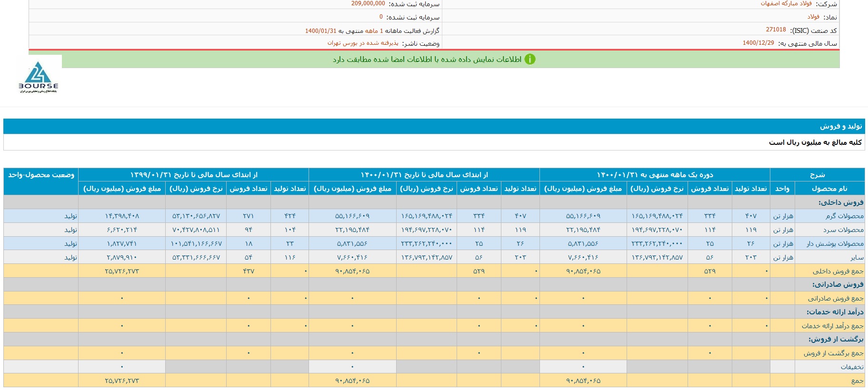Screen dimensions: 868x392
Task: Click the signature-match message in the green banner
Action: tap(427, 60)
